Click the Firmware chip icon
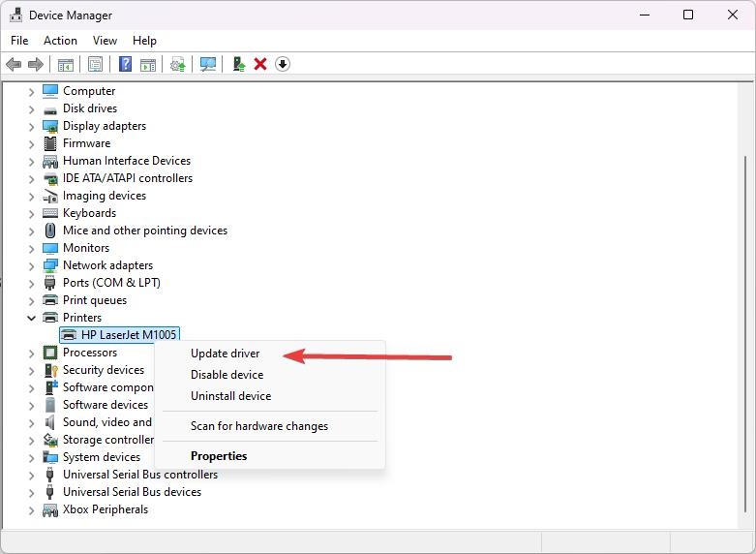Image resolution: width=756 pixels, height=554 pixels. pyautogui.click(x=50, y=143)
